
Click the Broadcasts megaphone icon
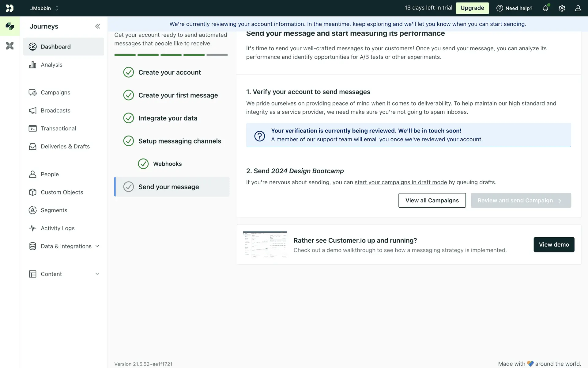pos(32,110)
